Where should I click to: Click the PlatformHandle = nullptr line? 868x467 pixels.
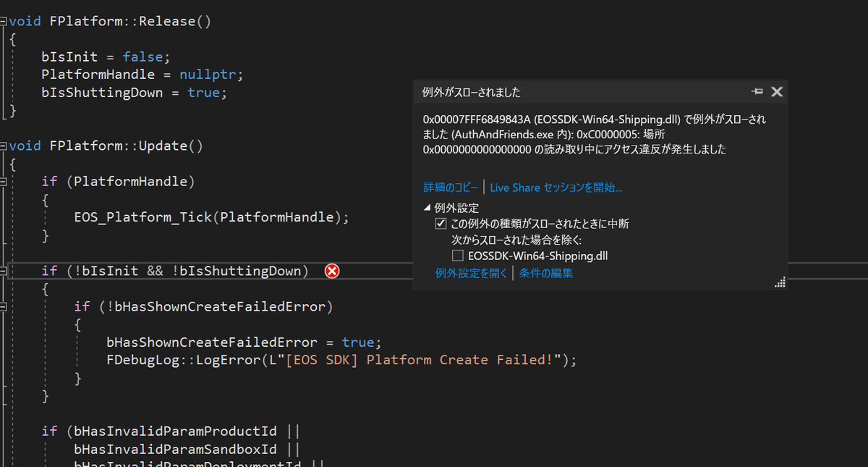(142, 75)
